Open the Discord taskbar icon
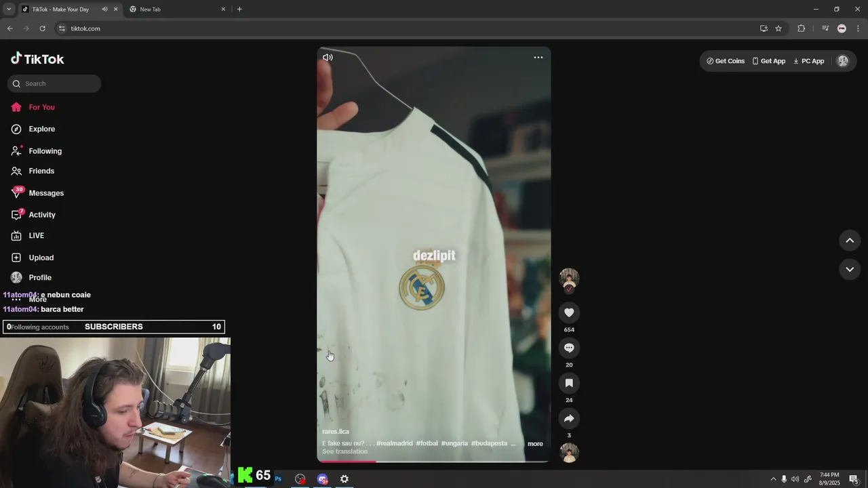 pos(322,479)
